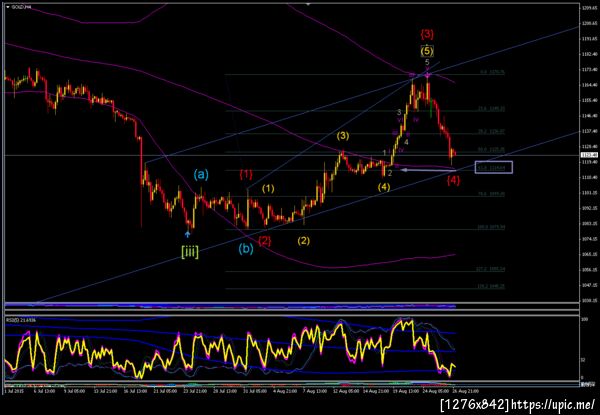The width and height of the screenshot is (600, 415).
Task: Select the small white 4 sub-wave label
Action: coord(406,142)
